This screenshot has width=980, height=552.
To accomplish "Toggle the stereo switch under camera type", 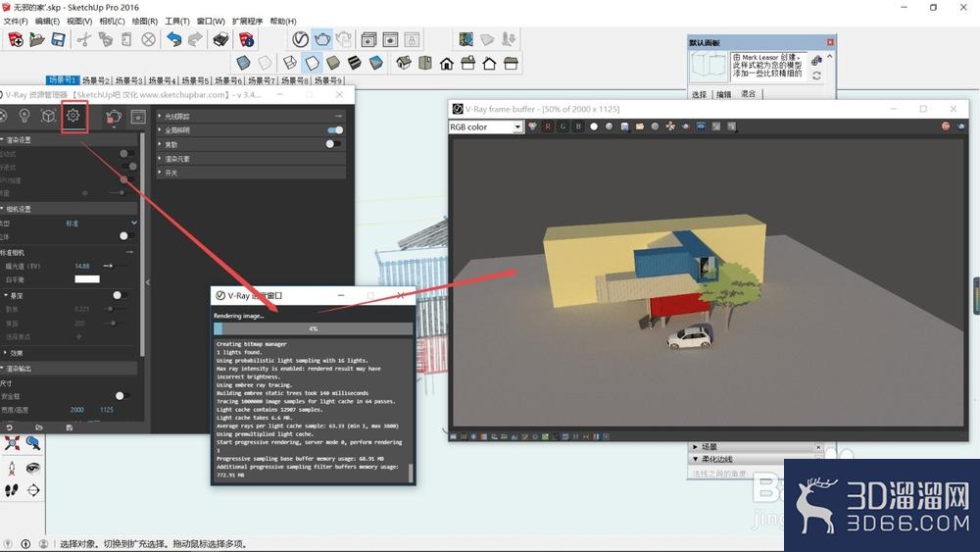I will pos(126,235).
